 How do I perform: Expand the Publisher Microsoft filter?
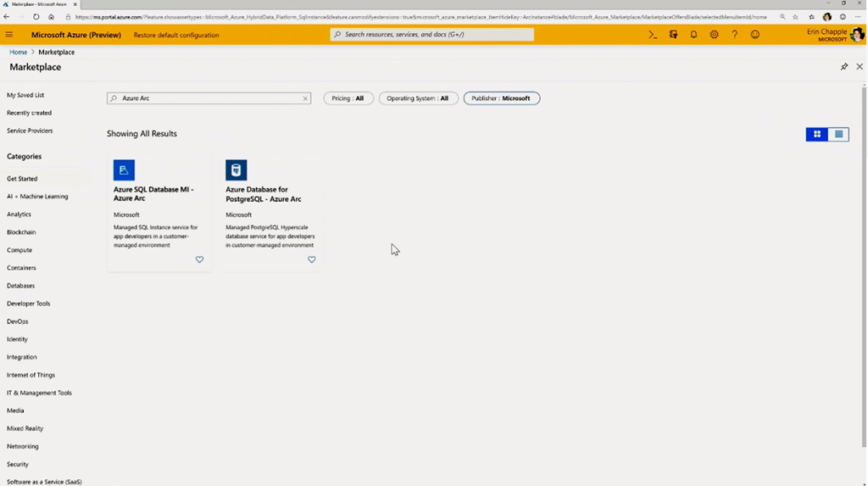[x=501, y=98]
